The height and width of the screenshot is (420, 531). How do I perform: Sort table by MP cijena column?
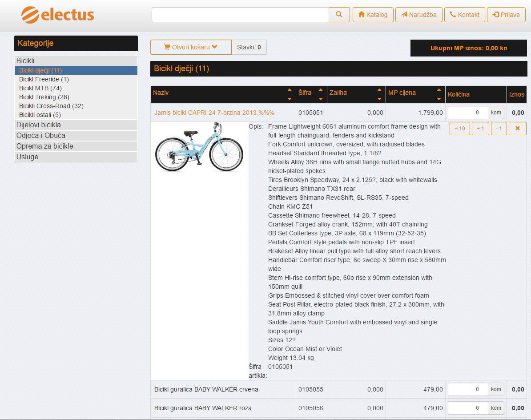pos(415,94)
